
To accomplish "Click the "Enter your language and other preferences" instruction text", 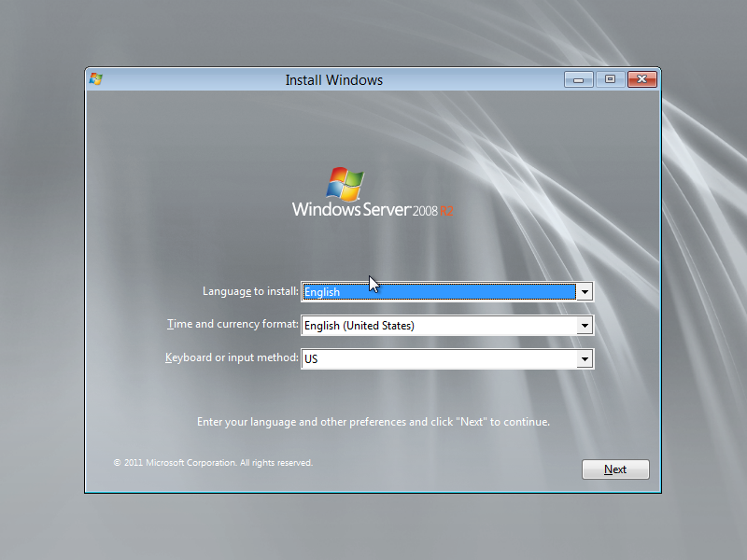I will 373,422.
